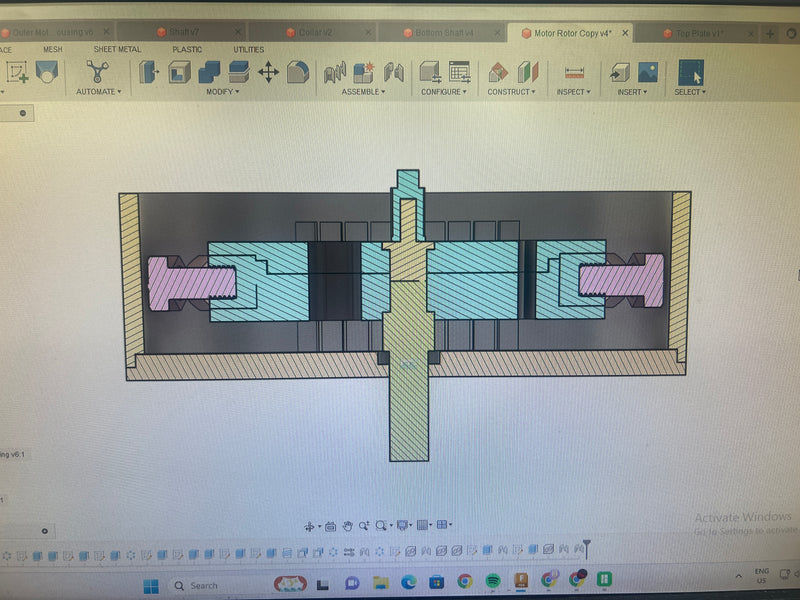Select the Automate tool icon
This screenshot has height=600, width=800.
(x=97, y=72)
